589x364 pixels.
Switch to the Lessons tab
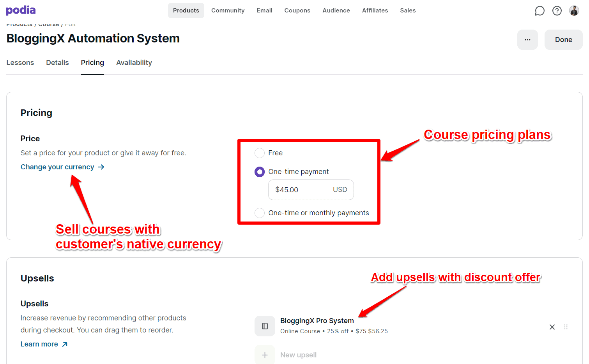click(20, 63)
